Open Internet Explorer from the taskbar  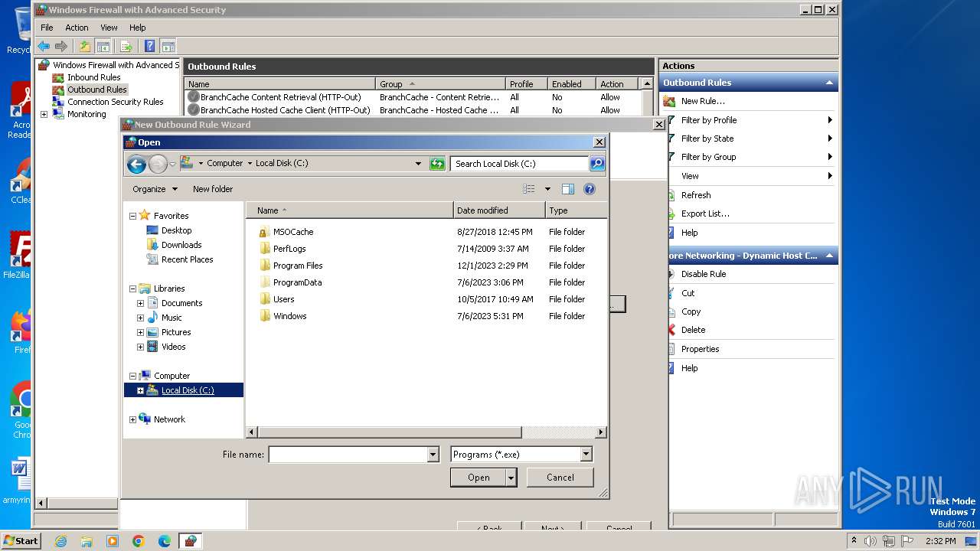click(60, 541)
